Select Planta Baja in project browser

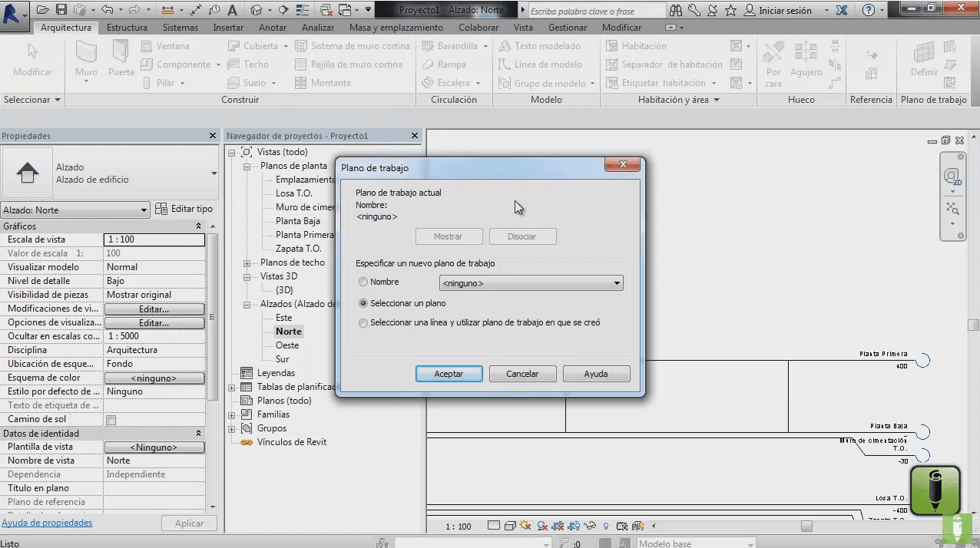[x=298, y=221]
